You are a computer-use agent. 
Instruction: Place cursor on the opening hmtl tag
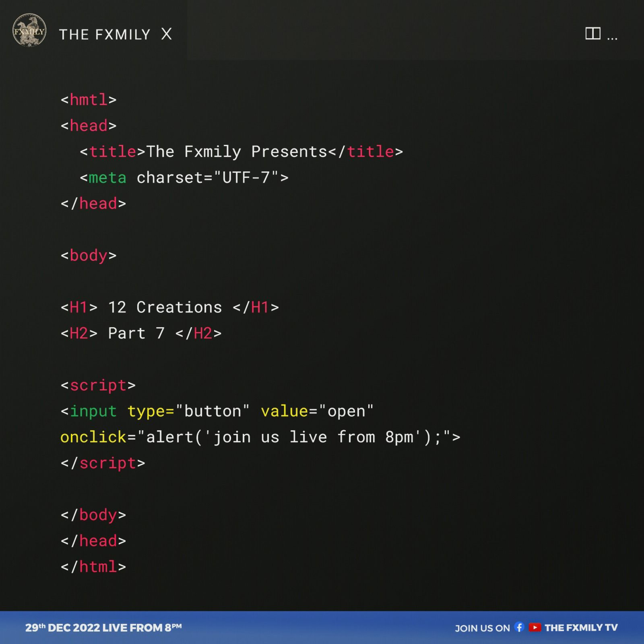(88, 100)
